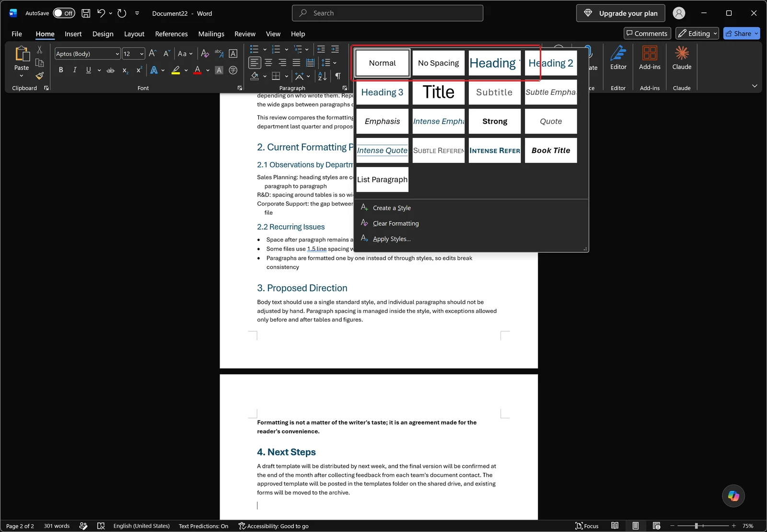Click the Upgrade your plan button
The width and height of the screenshot is (767, 532).
point(620,13)
